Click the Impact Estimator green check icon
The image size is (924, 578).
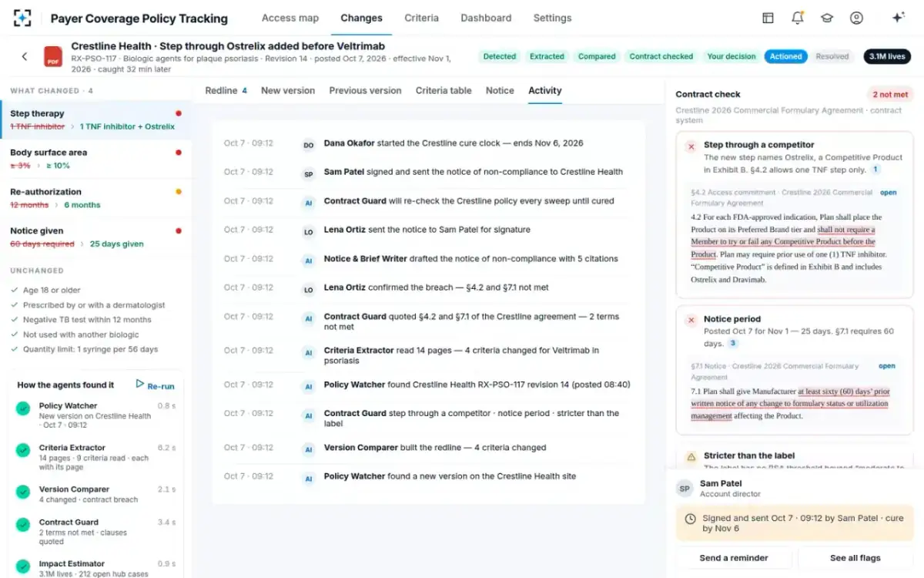click(x=23, y=566)
